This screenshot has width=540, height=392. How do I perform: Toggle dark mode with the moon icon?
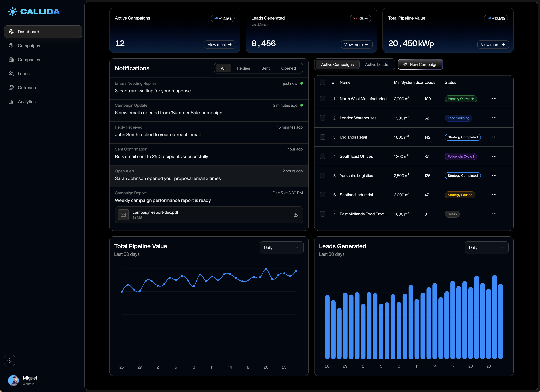click(x=10, y=360)
